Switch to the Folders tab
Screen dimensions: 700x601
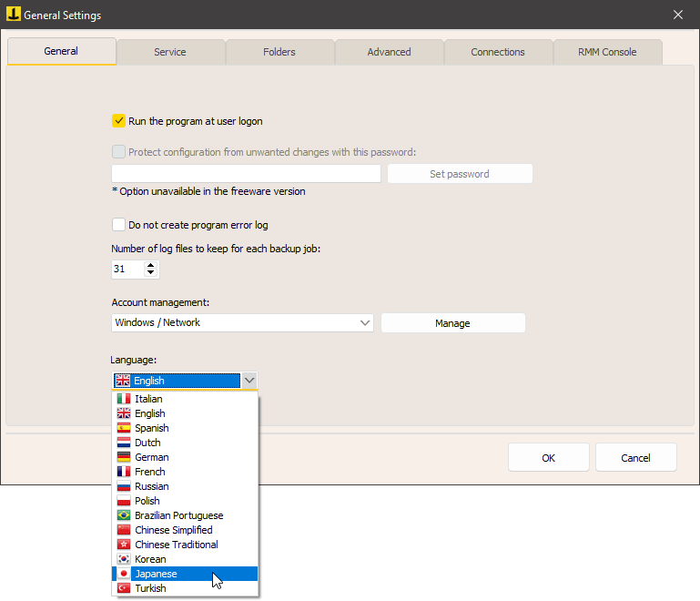[x=279, y=52]
